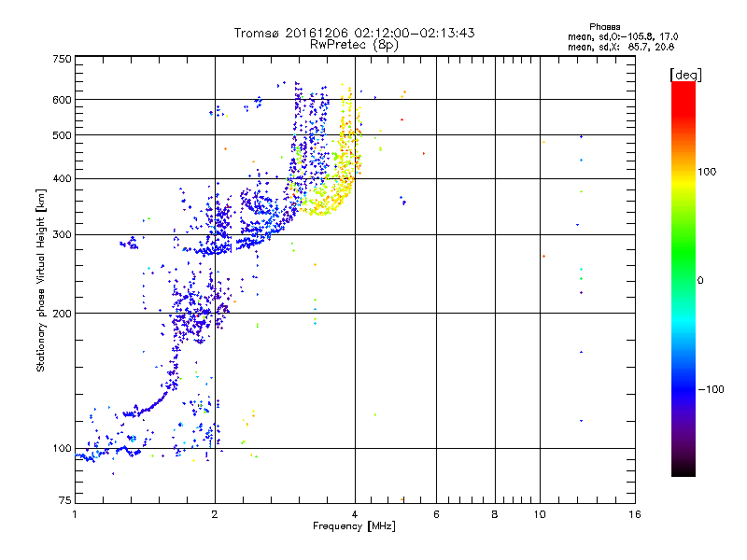747x560 pixels.
Task: Click the y-axis tick label '300'
Action: 62,235
